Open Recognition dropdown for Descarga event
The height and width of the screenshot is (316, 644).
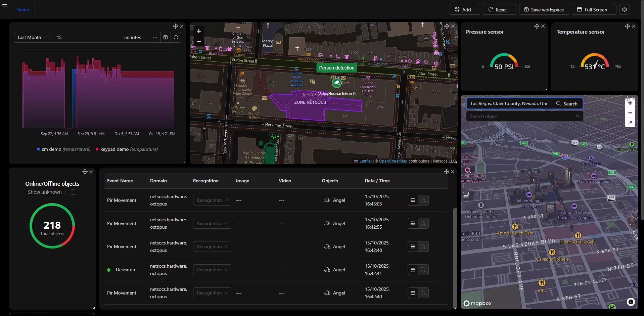point(212,270)
